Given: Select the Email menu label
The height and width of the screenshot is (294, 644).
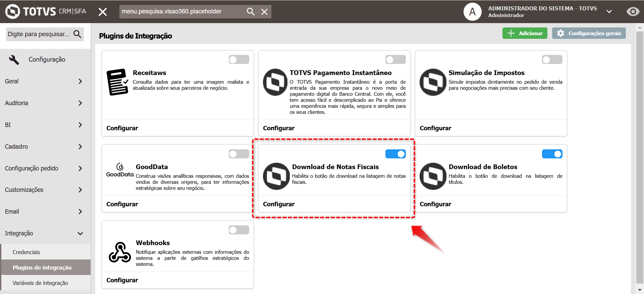Looking at the screenshot, I should (12, 212).
